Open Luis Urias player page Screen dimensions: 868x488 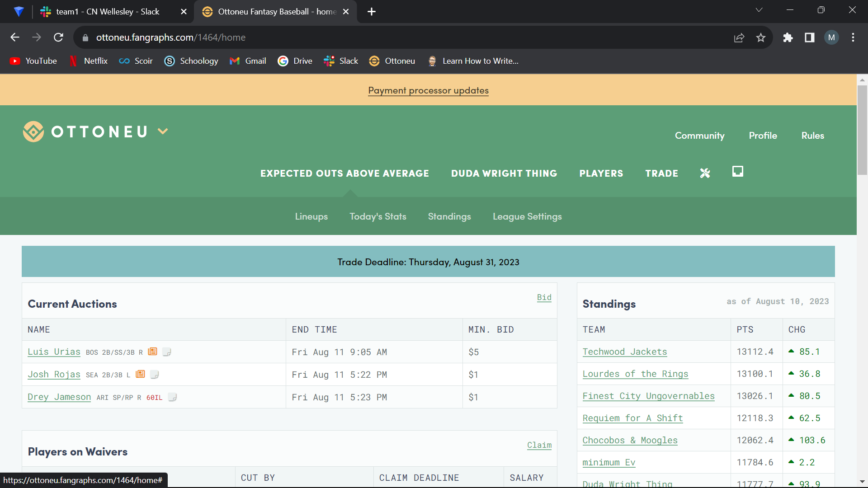[x=54, y=352]
